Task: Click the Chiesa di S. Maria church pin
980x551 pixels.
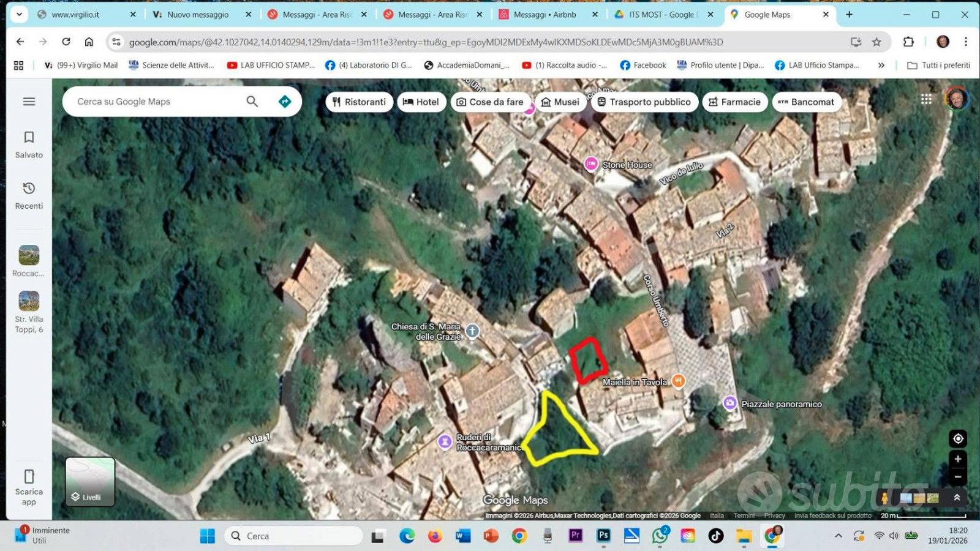Action: click(472, 331)
